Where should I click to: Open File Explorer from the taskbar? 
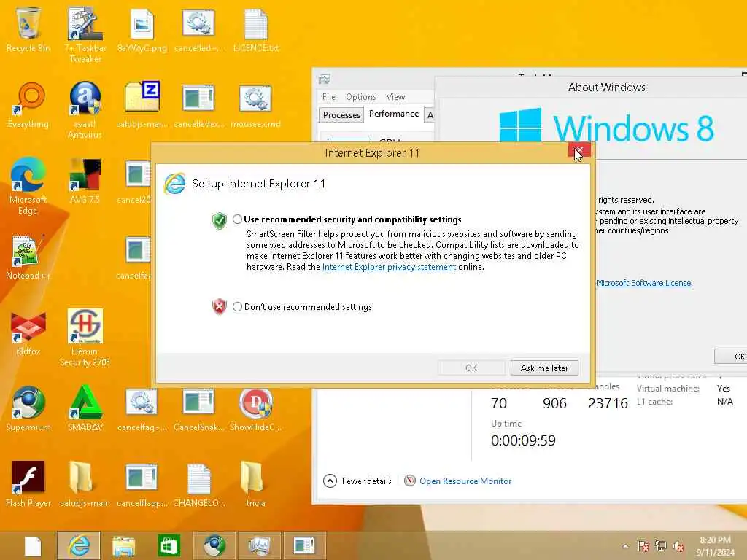coord(124,545)
